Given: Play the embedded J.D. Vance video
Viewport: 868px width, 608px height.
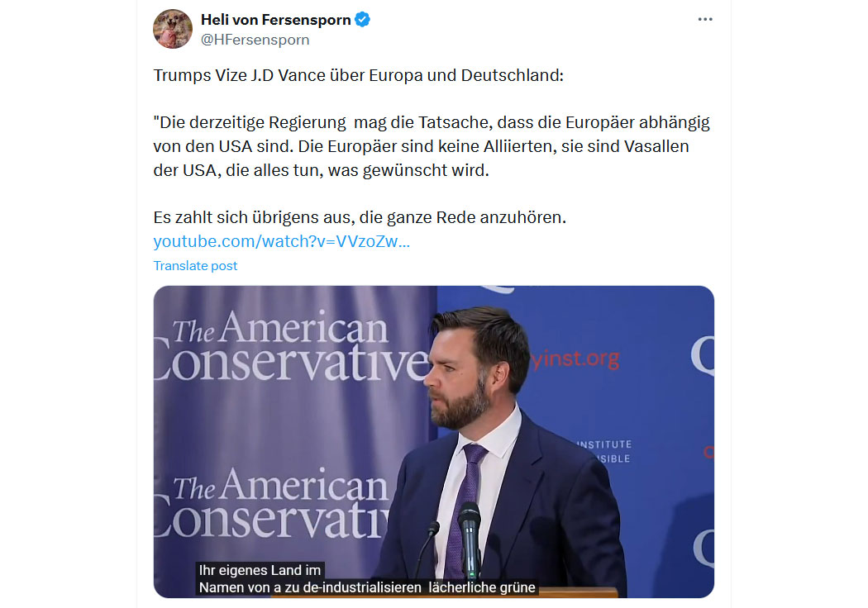Looking at the screenshot, I should click(433, 441).
